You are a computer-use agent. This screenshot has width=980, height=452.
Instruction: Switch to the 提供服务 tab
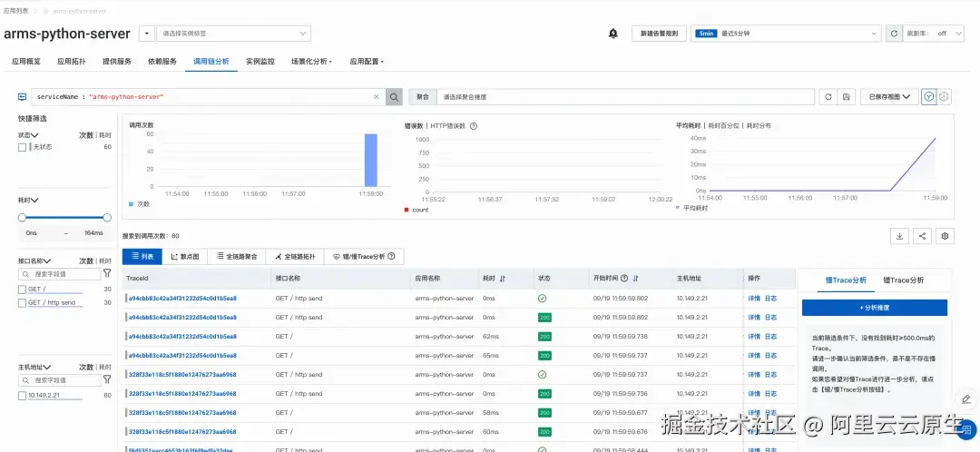click(x=117, y=62)
